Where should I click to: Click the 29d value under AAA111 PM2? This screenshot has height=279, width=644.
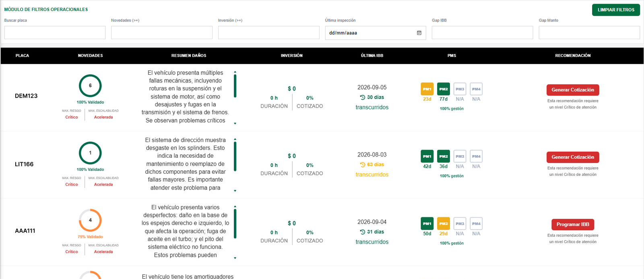tap(444, 234)
